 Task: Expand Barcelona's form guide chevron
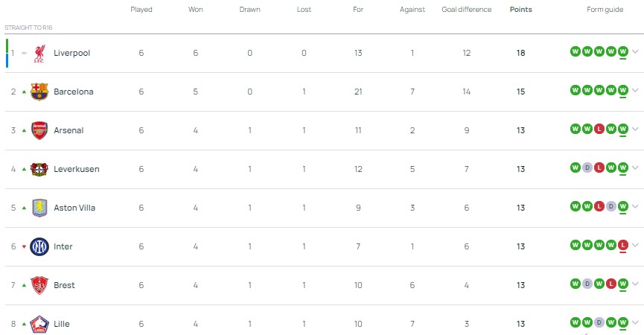(x=635, y=91)
